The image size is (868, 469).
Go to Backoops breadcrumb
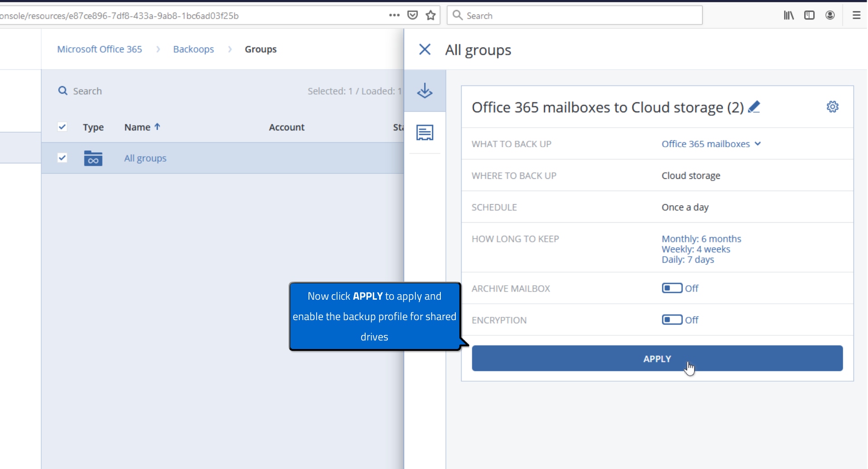coord(193,49)
